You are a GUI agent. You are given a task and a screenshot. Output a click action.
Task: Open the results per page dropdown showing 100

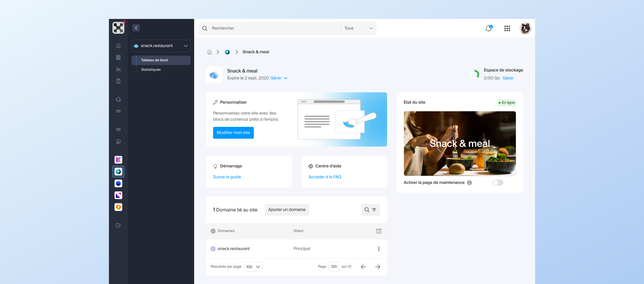tap(253, 267)
